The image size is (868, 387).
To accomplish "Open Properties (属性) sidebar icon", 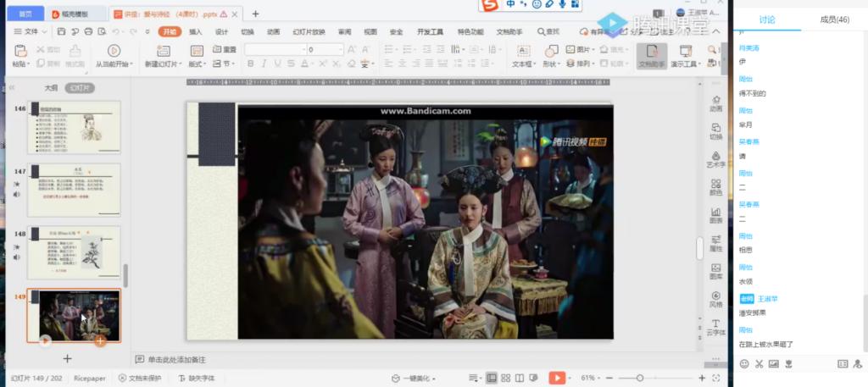I will tap(716, 243).
